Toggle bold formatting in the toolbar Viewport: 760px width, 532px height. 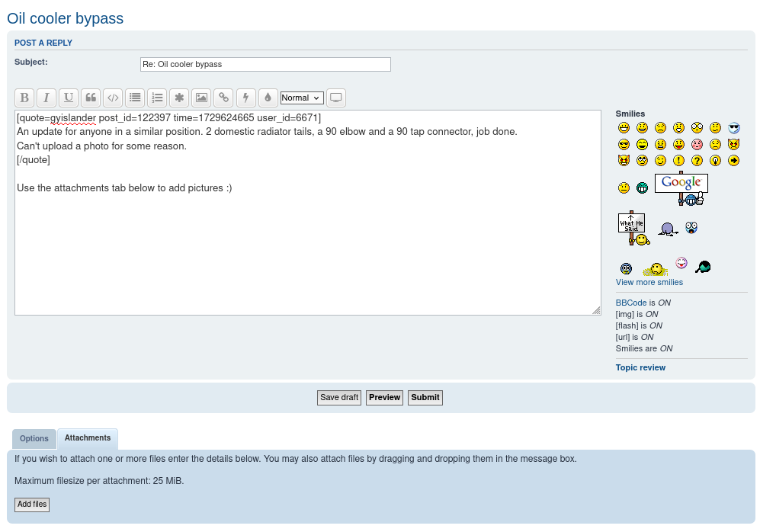click(24, 98)
